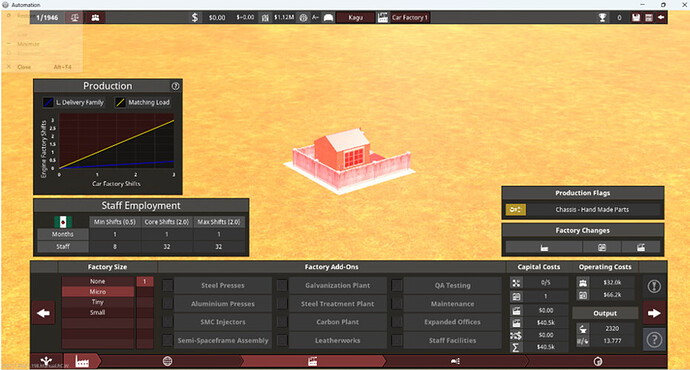Select None in the Factory Size list
Screen dimensions: 690x370
coord(98,281)
